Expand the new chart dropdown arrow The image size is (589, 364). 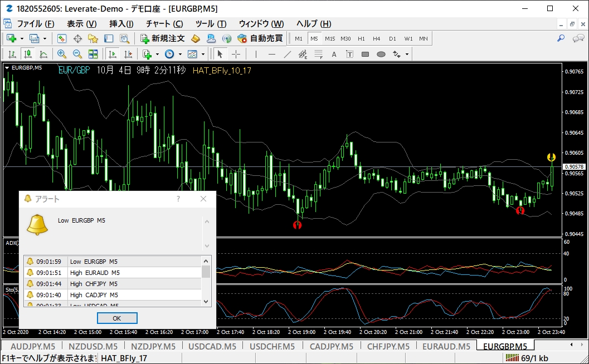tap(22, 38)
